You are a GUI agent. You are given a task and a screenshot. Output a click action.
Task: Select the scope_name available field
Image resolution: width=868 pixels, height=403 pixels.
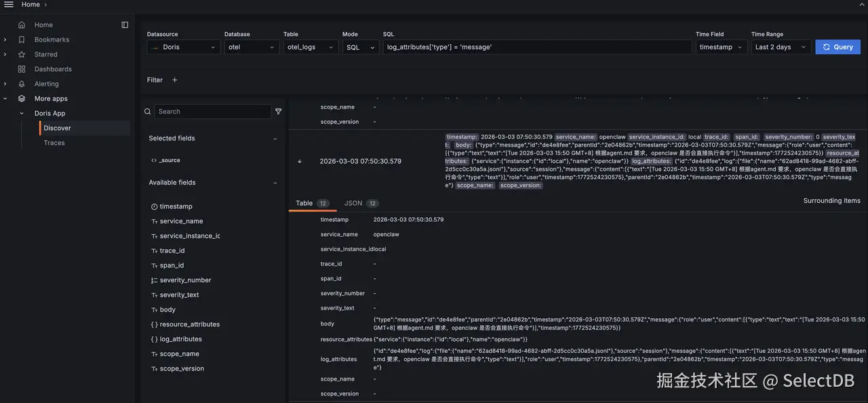click(180, 354)
